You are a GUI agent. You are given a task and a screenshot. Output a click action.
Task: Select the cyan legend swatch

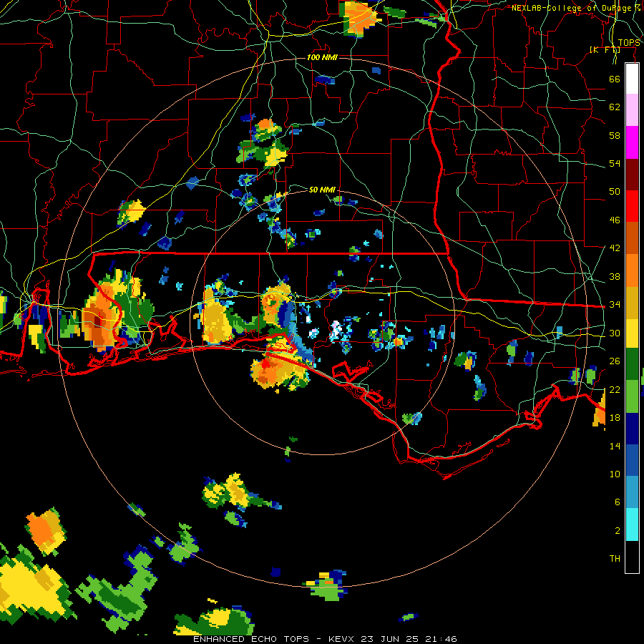632,525
